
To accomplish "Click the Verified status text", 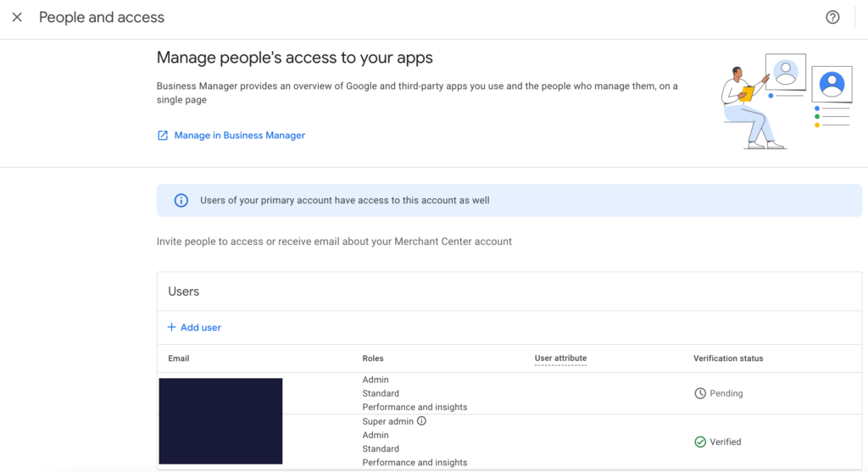I will (x=726, y=442).
